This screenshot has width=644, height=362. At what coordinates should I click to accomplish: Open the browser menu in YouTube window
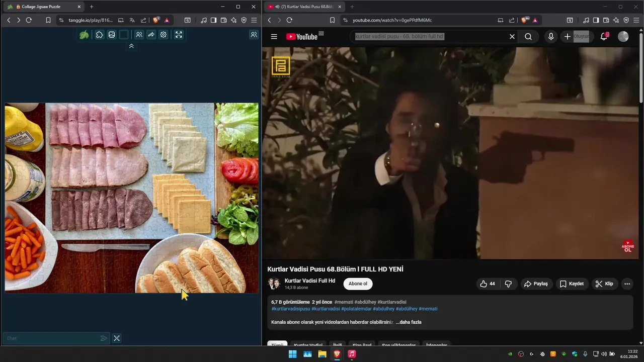point(636,20)
